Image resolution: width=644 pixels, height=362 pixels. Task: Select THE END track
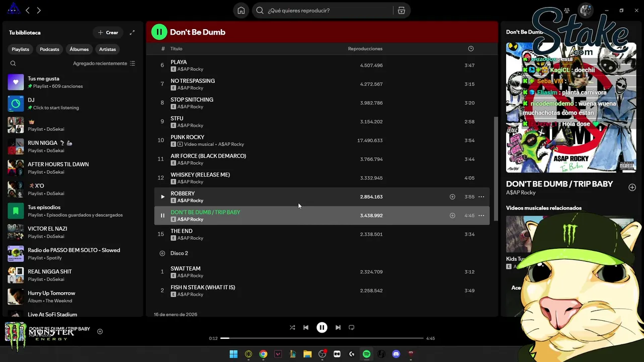[x=321, y=234]
